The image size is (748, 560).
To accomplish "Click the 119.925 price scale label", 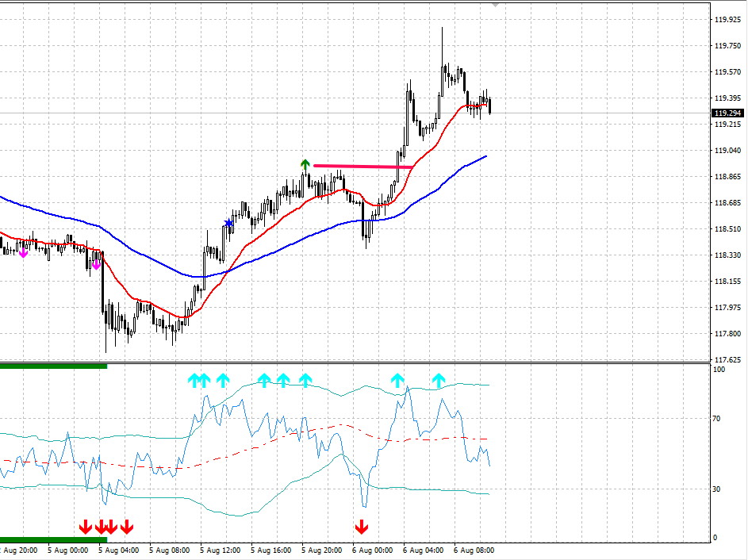I will point(727,19).
